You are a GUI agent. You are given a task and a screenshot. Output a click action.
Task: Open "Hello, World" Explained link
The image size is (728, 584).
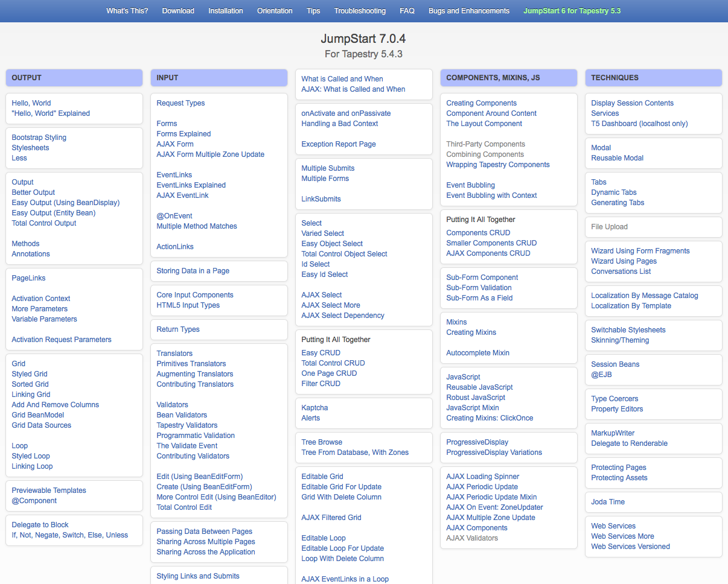tap(51, 113)
